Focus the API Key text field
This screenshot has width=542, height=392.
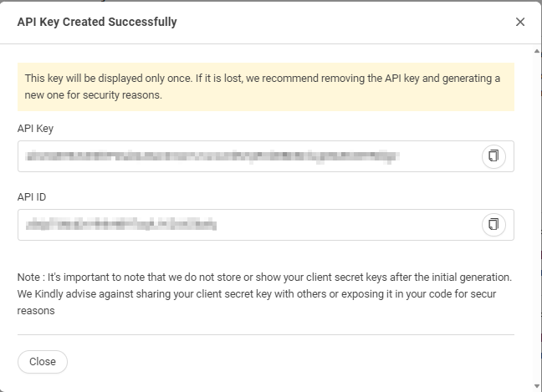266,156
